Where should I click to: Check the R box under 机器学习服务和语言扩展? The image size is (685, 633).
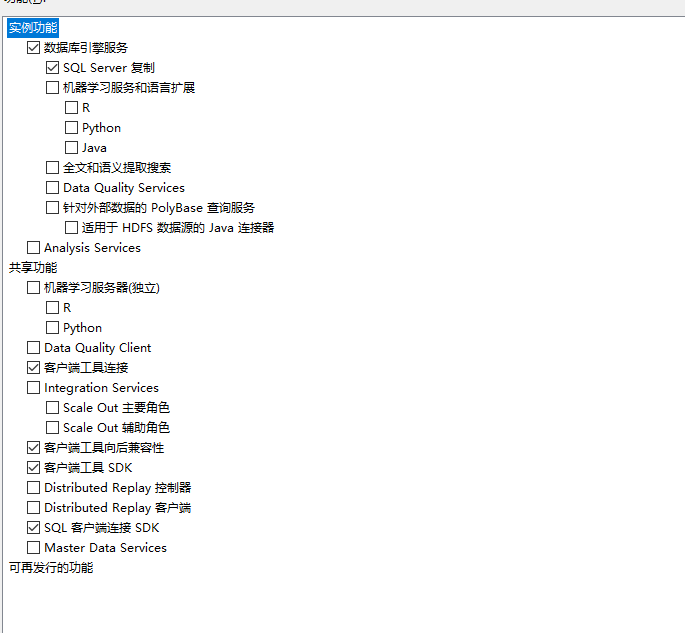click(71, 107)
